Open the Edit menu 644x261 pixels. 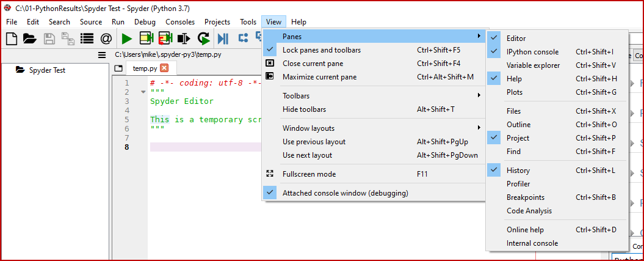pyautogui.click(x=33, y=22)
